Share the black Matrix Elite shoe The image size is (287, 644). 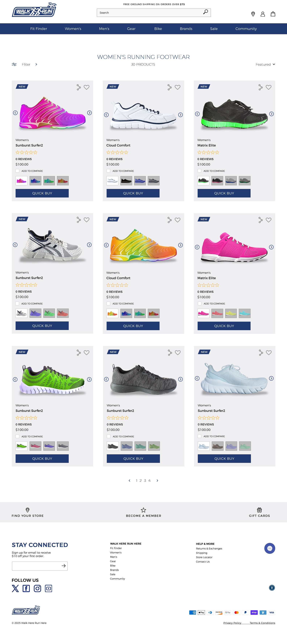[261, 87]
